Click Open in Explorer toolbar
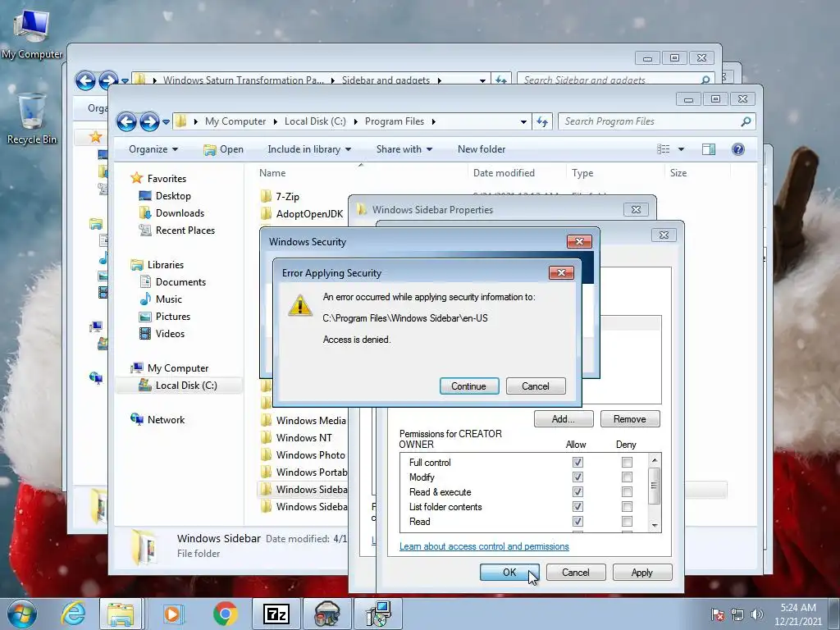This screenshot has height=630, width=840. (x=224, y=149)
